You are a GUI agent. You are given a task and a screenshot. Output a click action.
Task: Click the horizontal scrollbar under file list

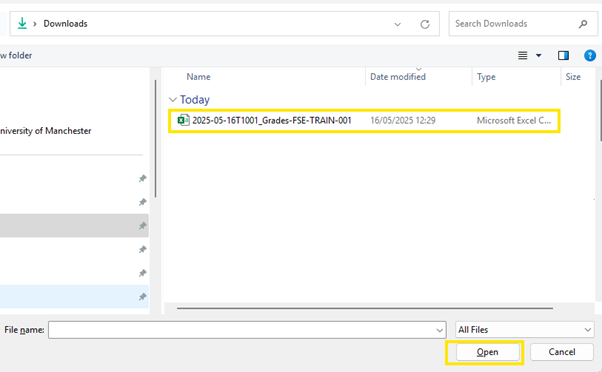365,308
